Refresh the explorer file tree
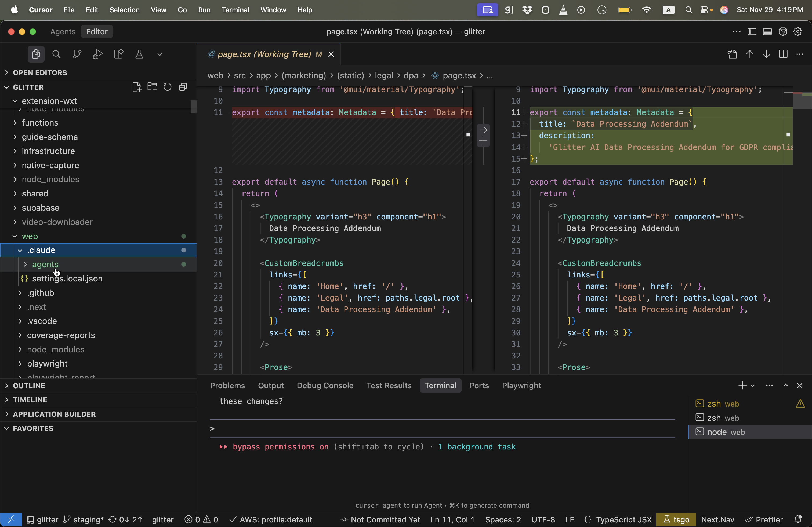The image size is (812, 527). pyautogui.click(x=167, y=87)
